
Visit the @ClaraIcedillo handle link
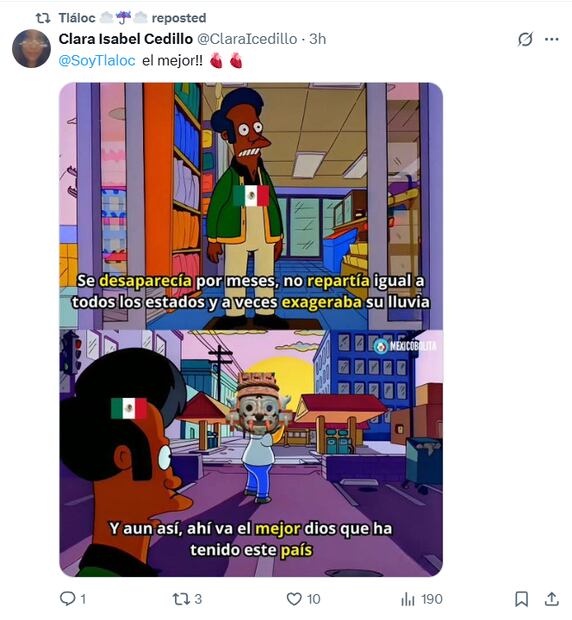pyautogui.click(x=247, y=39)
